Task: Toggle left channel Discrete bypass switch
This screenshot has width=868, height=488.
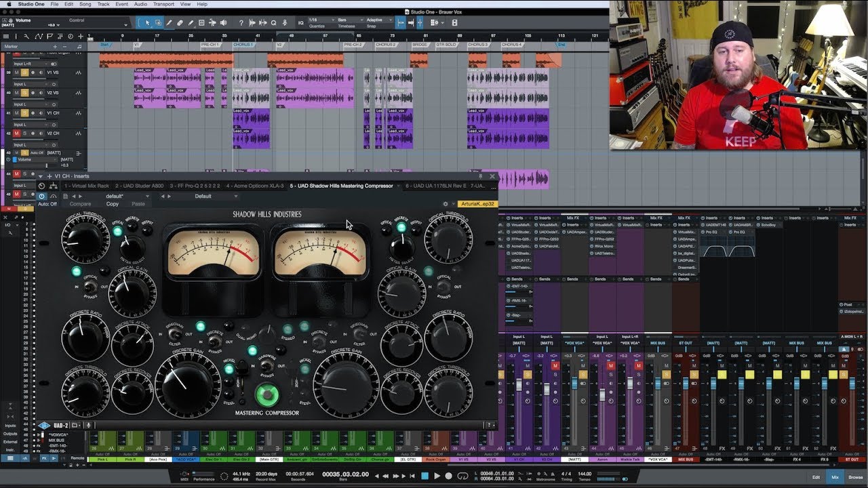Action: click(214, 342)
